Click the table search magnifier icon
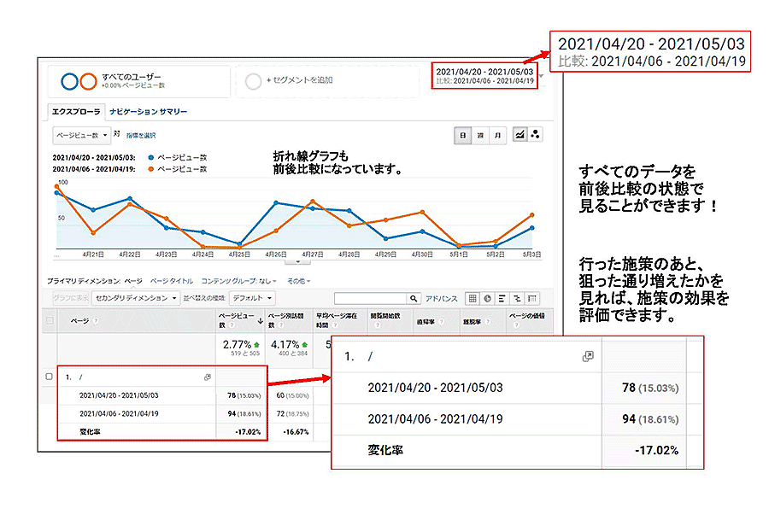The image size is (769, 532). [414, 298]
